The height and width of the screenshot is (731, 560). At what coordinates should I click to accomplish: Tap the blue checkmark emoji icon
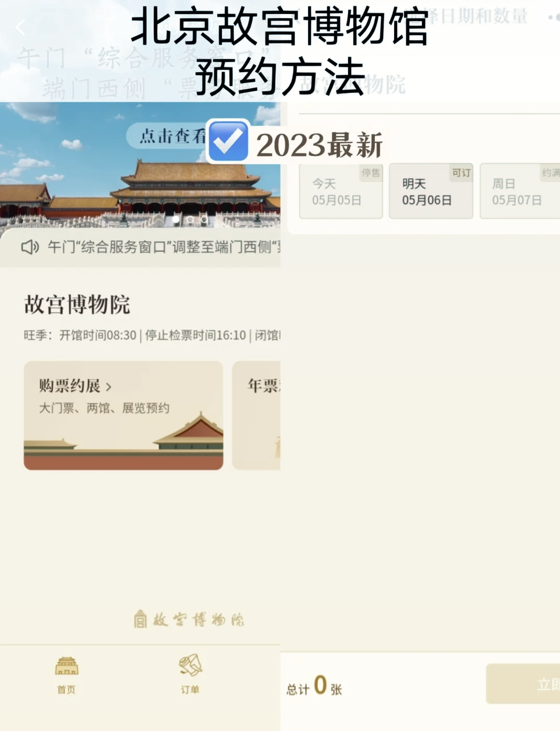(228, 141)
